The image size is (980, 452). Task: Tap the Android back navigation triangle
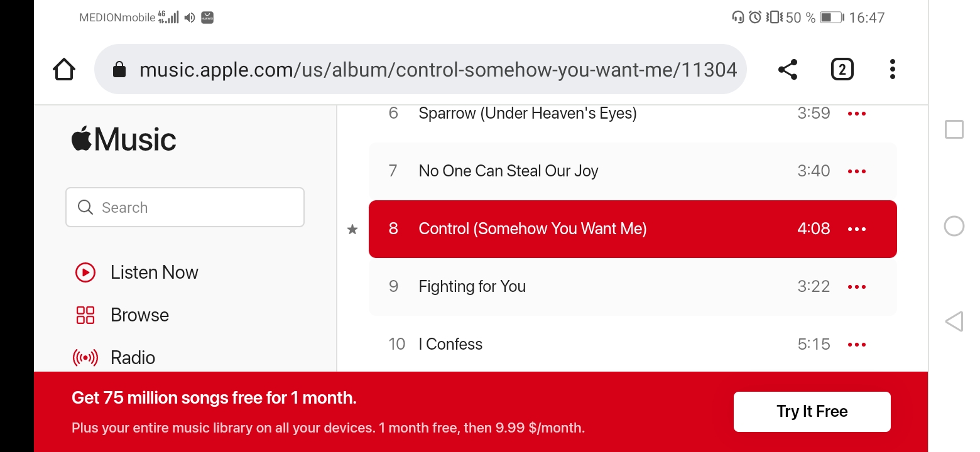click(x=954, y=321)
